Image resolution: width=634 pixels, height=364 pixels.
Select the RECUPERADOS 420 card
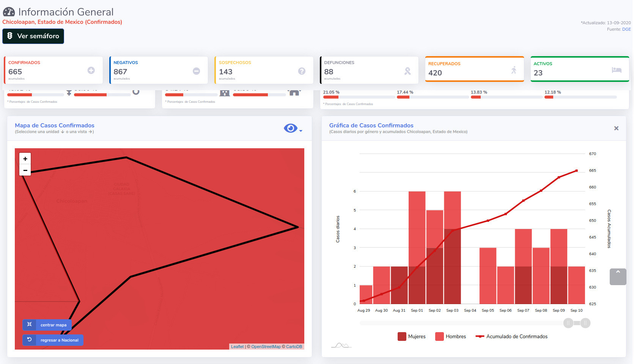(475, 69)
